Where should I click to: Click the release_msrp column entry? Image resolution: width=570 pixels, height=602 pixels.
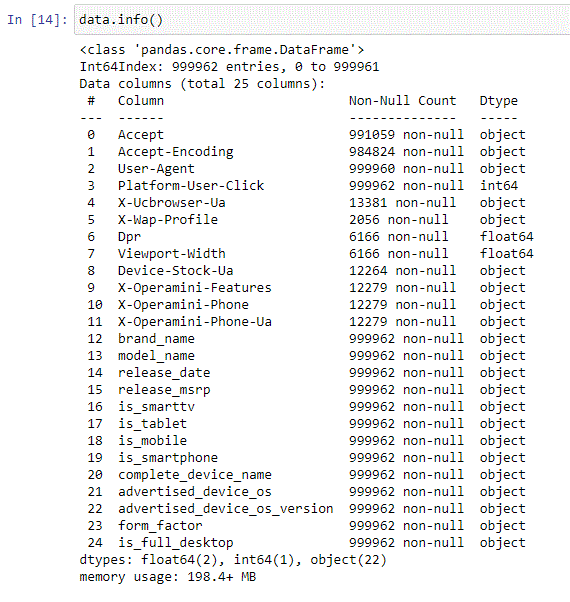pos(164,390)
